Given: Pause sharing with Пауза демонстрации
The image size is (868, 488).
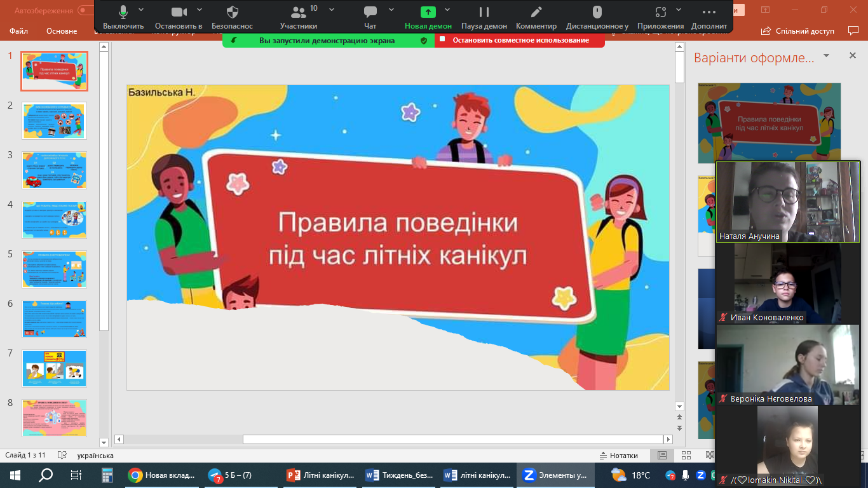Looking at the screenshot, I should click(x=484, y=17).
